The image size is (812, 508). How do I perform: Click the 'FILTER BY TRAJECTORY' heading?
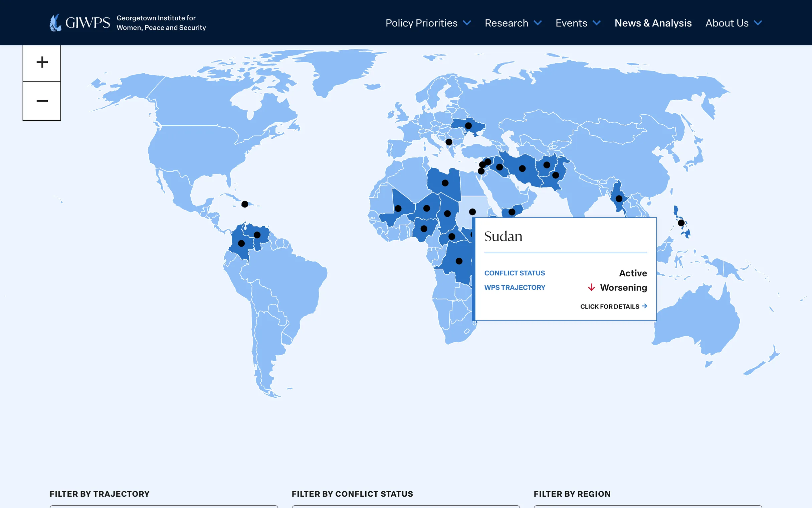(99, 494)
